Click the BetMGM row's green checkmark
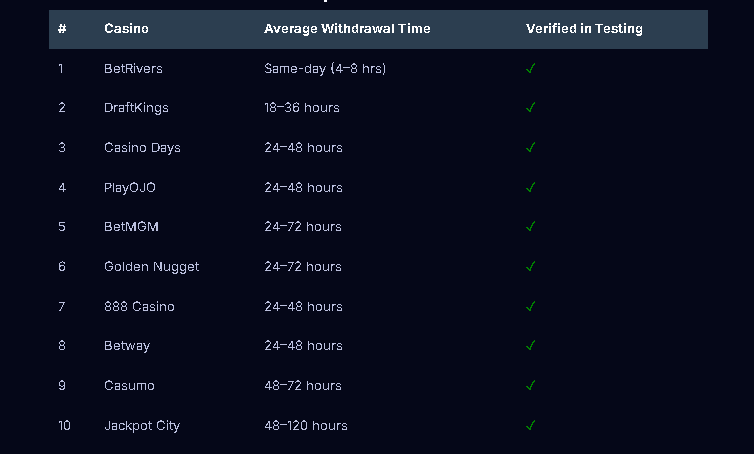Screen dimensions: 754x454 [531, 227]
